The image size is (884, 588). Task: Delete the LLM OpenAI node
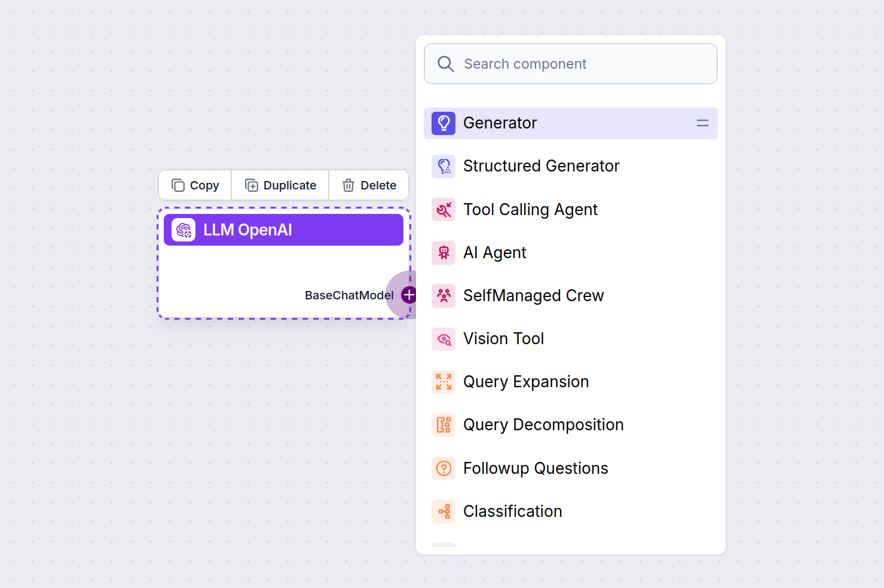369,185
